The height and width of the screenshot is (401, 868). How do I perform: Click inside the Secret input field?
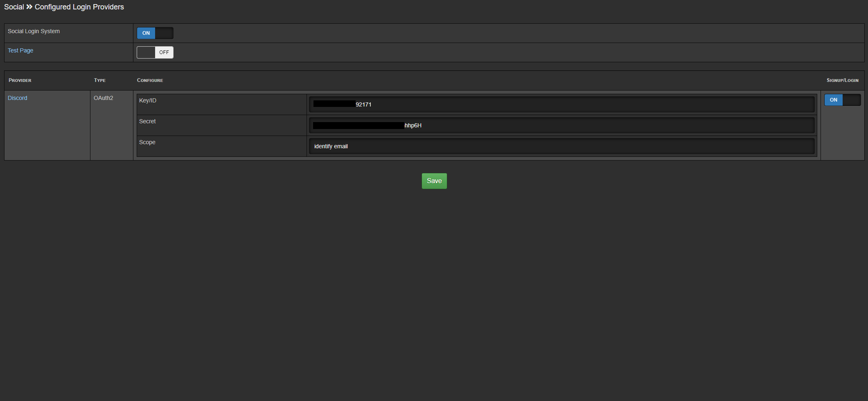tap(562, 125)
